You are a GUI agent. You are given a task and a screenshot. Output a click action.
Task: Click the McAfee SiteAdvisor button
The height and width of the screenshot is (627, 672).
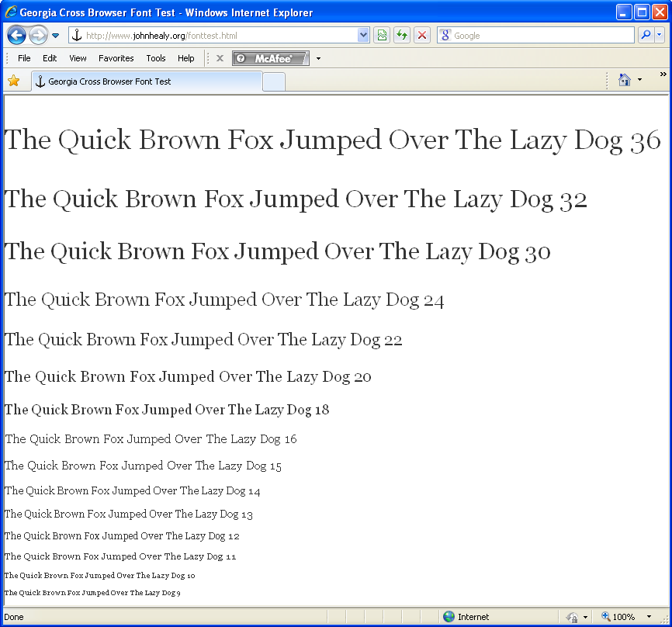[x=270, y=58]
